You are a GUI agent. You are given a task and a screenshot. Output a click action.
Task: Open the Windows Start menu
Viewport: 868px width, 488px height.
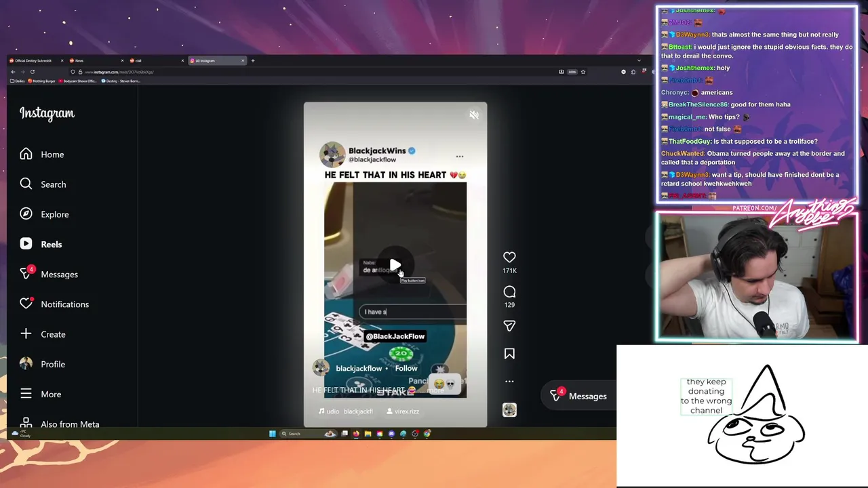click(x=273, y=434)
